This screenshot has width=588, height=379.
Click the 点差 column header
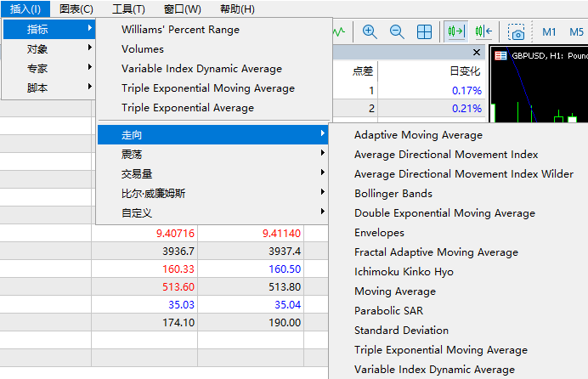[x=363, y=71]
